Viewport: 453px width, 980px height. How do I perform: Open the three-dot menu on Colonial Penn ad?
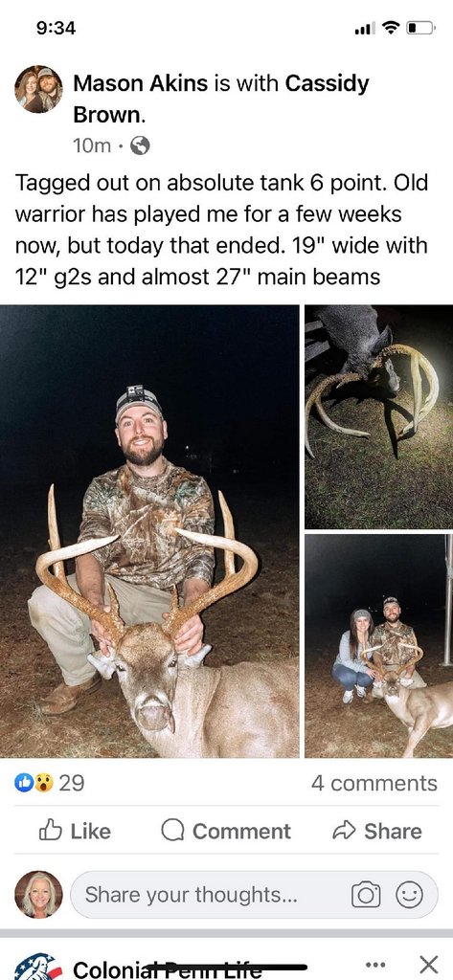[374, 964]
